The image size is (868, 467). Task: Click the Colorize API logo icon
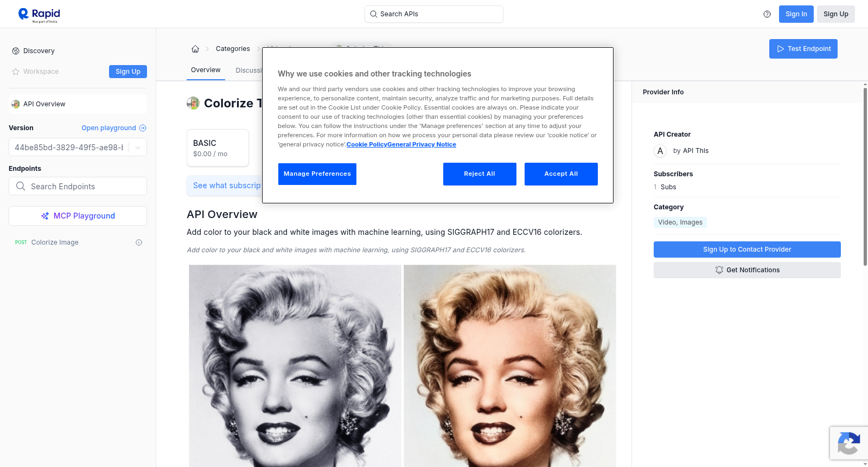[193, 103]
